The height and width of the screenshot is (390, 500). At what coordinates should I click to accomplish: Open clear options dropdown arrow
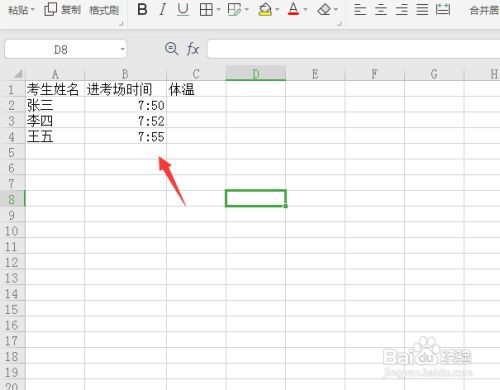336,9
